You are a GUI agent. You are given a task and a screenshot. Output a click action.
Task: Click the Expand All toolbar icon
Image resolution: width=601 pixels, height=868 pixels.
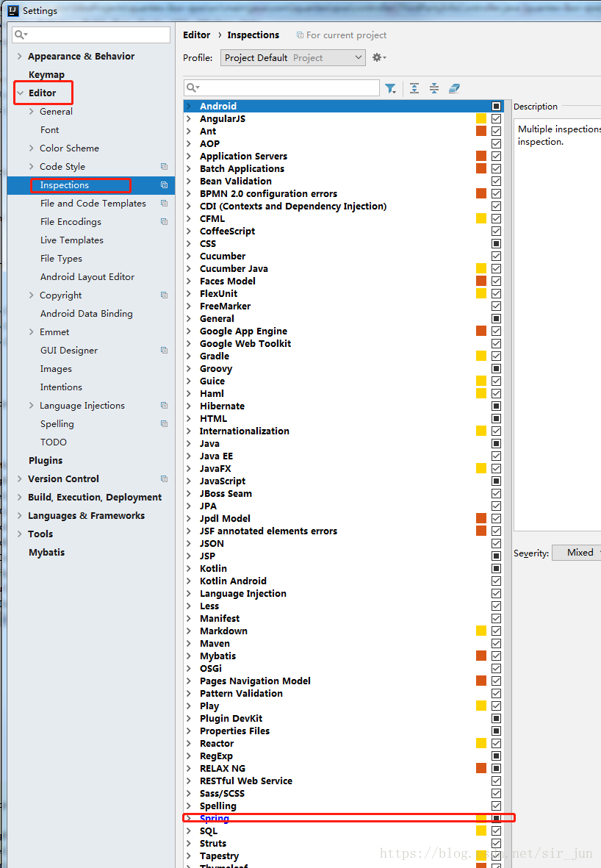[x=414, y=88]
